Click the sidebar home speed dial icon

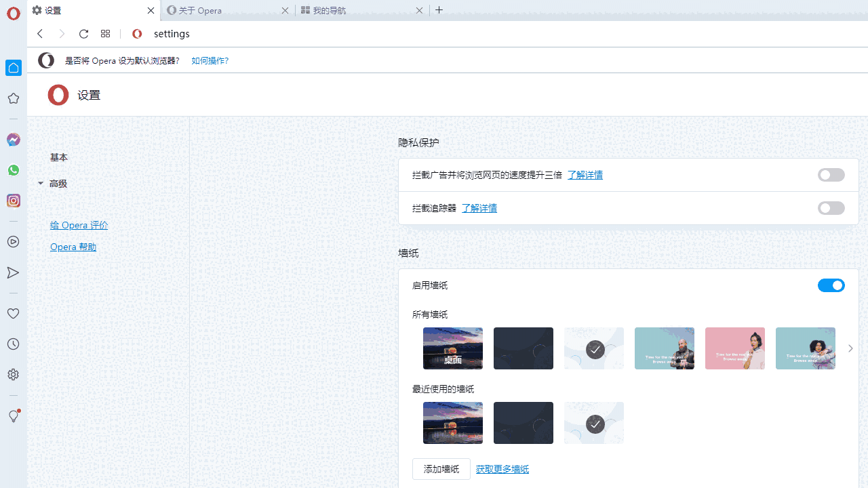[x=13, y=67]
